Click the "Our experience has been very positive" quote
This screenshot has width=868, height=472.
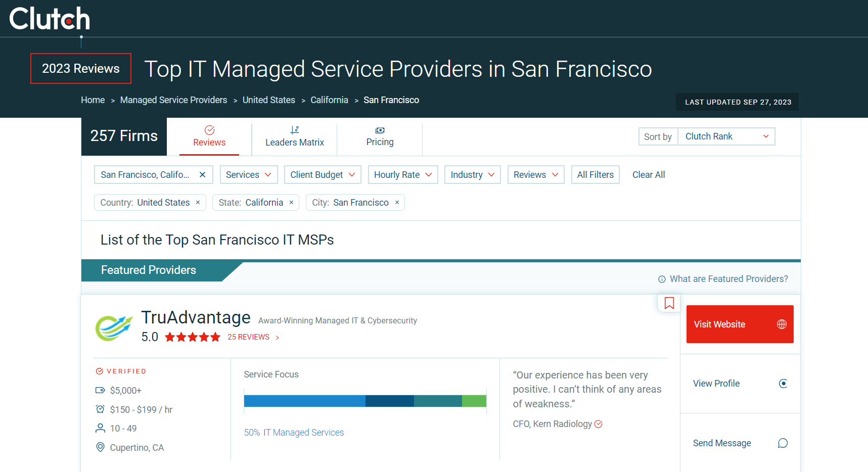click(587, 390)
